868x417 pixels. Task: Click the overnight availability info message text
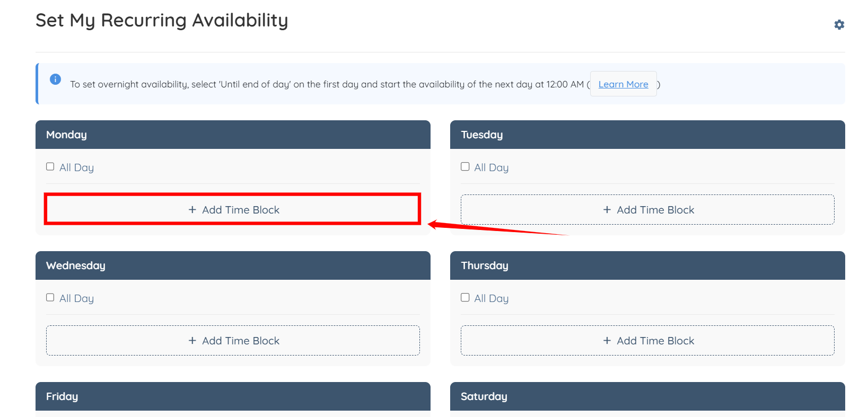(327, 84)
